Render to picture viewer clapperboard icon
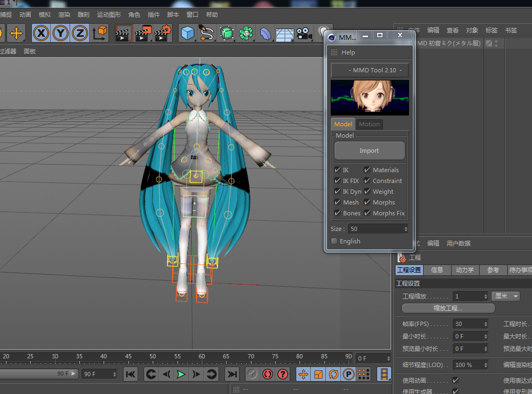The image size is (532, 394). pyautogui.click(x=143, y=33)
